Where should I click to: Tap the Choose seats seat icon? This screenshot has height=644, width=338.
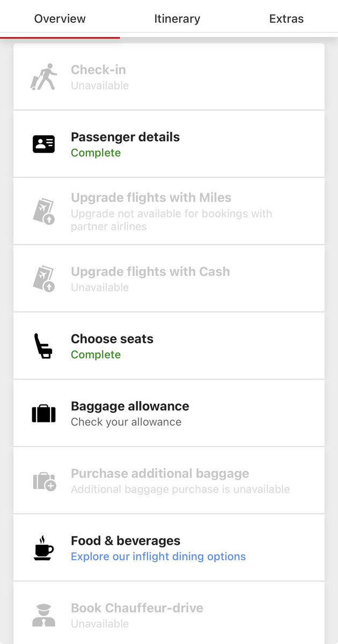43,346
